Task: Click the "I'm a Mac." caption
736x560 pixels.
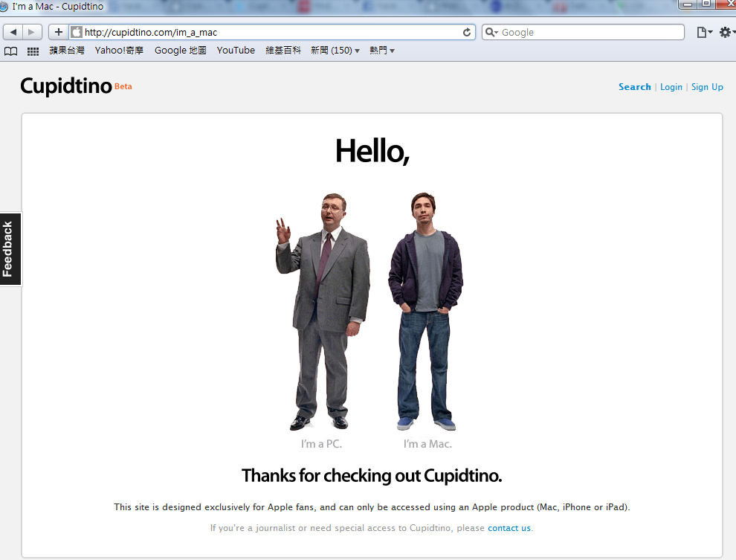Action: click(427, 443)
